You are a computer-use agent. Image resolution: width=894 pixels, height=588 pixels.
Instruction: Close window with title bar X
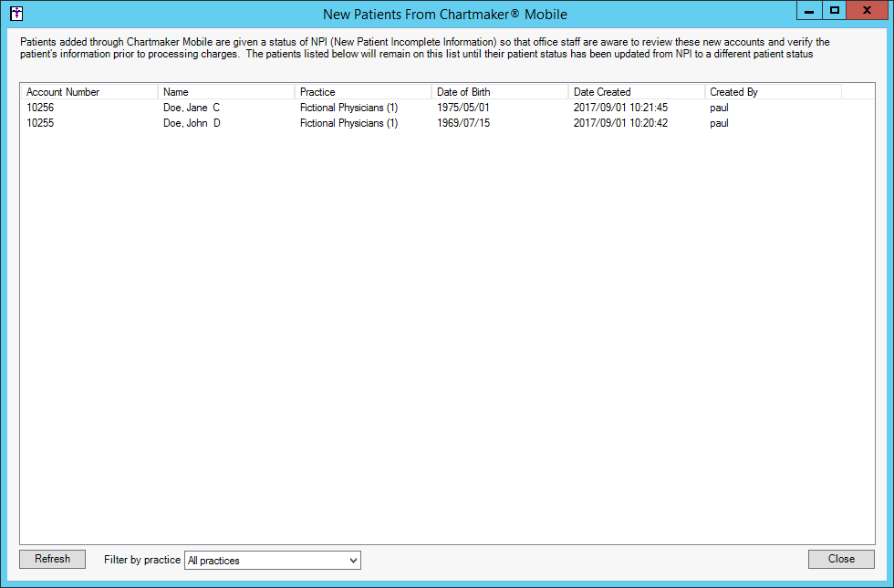tap(867, 10)
